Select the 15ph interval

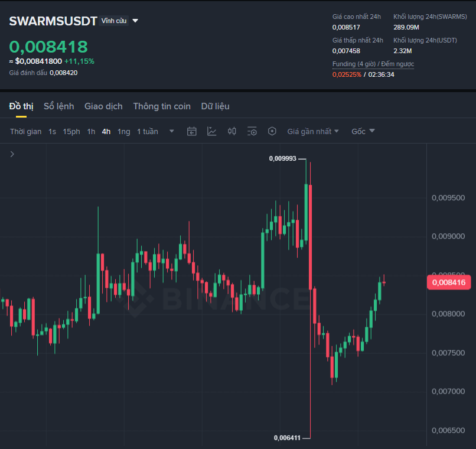tap(71, 132)
